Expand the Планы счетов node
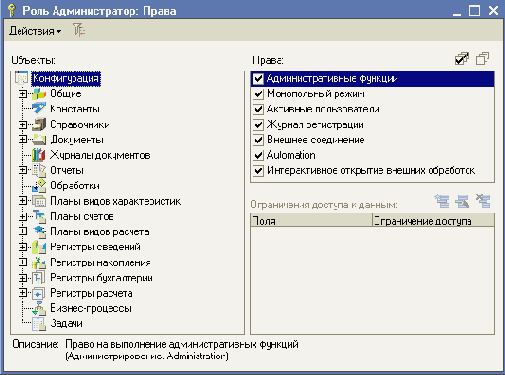The height and width of the screenshot is (375, 505). (x=23, y=217)
